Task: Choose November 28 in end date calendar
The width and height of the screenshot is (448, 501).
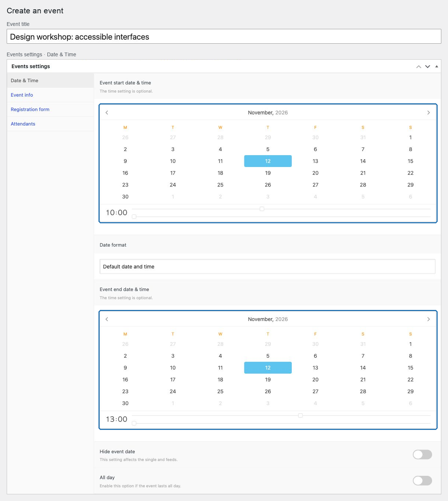Action: pyautogui.click(x=363, y=391)
